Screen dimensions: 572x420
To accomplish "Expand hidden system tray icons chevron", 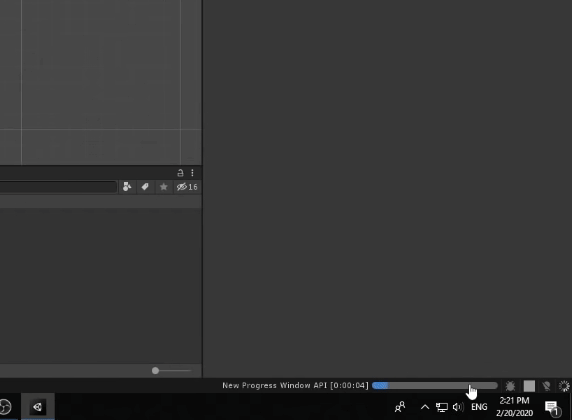I will [425, 407].
